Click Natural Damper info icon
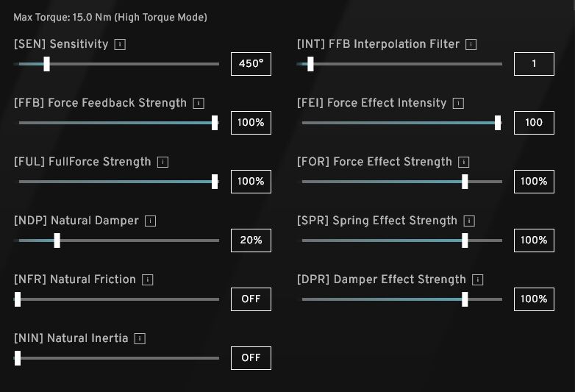 click(150, 221)
